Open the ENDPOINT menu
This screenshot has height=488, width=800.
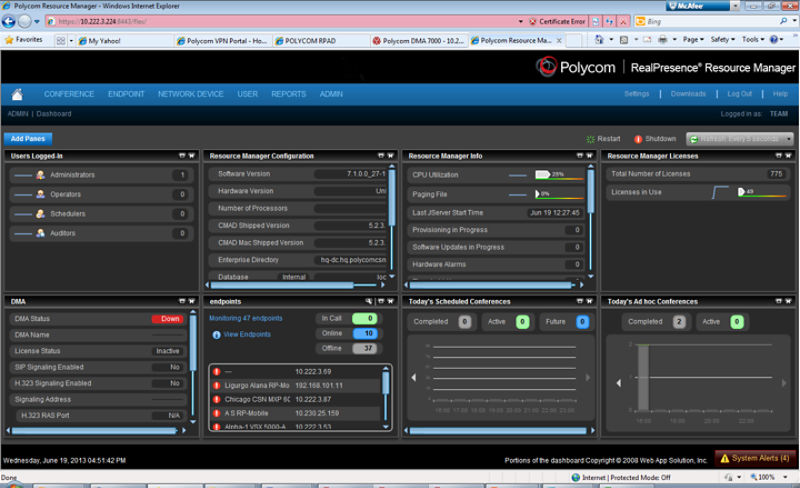click(x=126, y=94)
